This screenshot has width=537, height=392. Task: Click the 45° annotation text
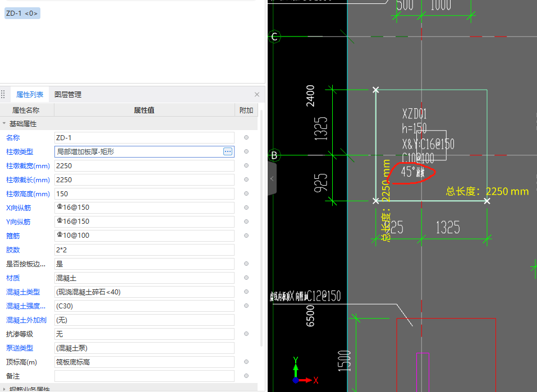(x=413, y=172)
